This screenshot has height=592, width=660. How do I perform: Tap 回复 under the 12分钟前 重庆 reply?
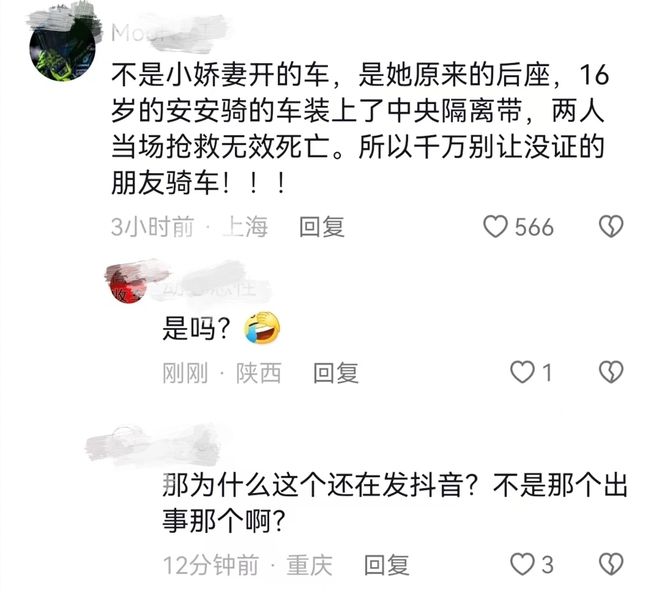386,565
